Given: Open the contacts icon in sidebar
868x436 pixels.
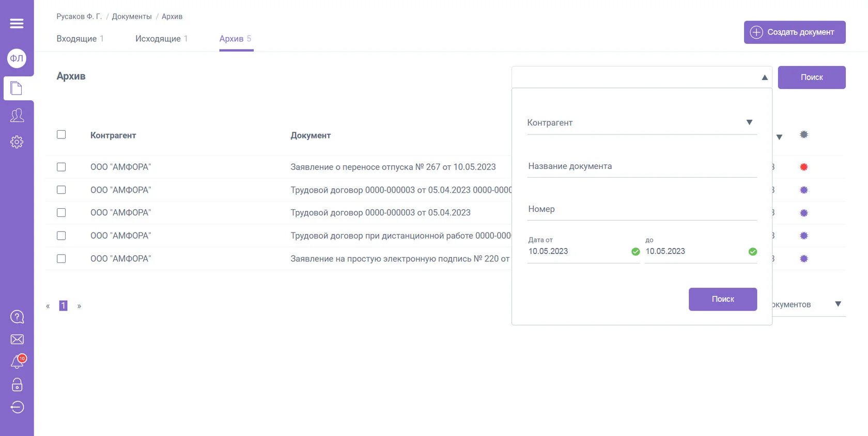Looking at the screenshot, I should pos(17,115).
